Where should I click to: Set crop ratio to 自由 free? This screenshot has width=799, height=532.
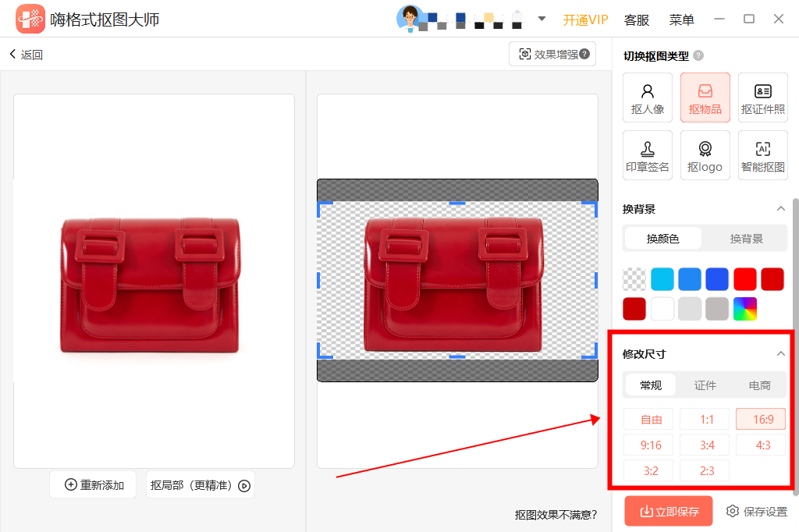pyautogui.click(x=648, y=420)
